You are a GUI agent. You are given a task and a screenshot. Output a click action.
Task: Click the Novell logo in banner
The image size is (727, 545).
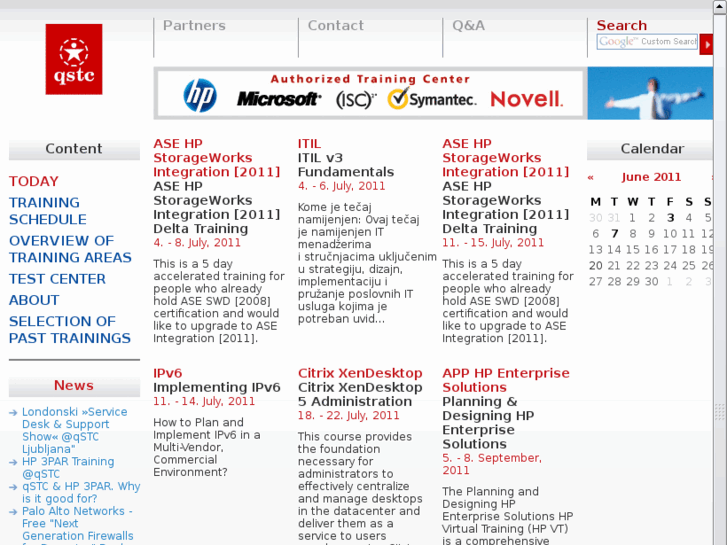(527, 99)
